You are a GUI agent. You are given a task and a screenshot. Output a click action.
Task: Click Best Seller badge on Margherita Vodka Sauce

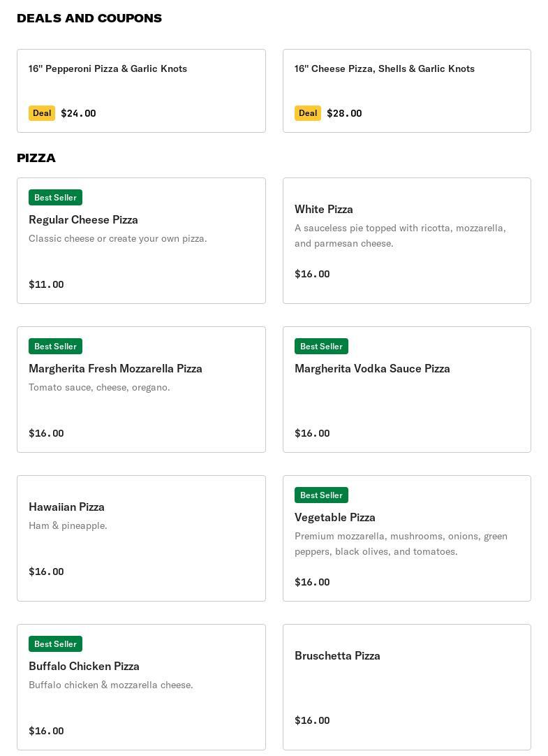point(321,347)
